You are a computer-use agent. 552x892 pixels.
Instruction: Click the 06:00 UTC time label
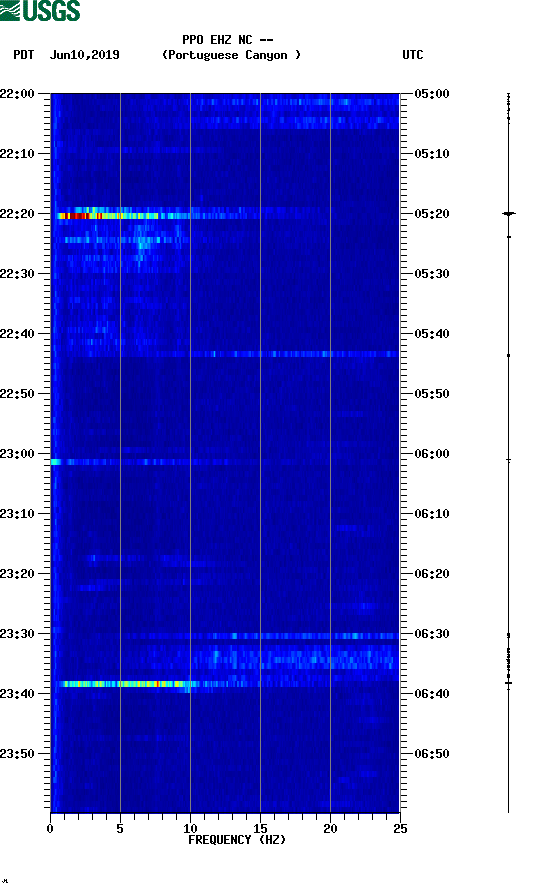[x=432, y=454]
